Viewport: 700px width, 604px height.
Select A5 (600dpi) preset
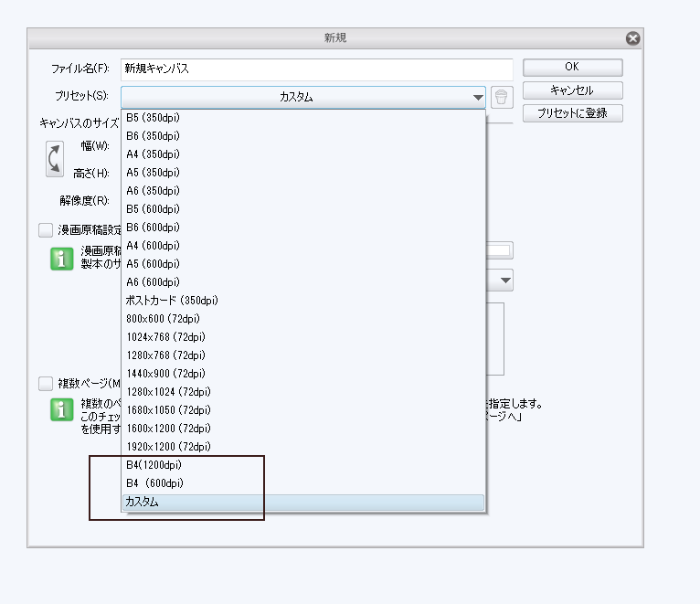pyautogui.click(x=303, y=264)
